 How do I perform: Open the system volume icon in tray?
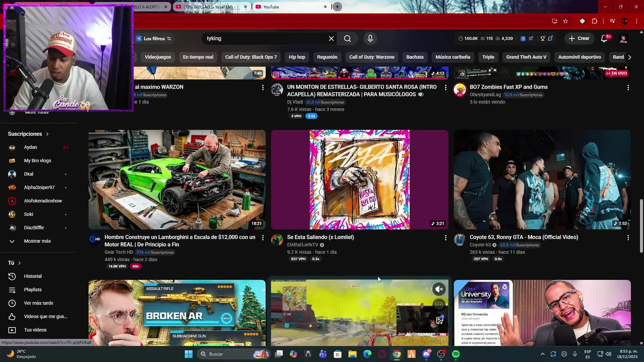608,354
